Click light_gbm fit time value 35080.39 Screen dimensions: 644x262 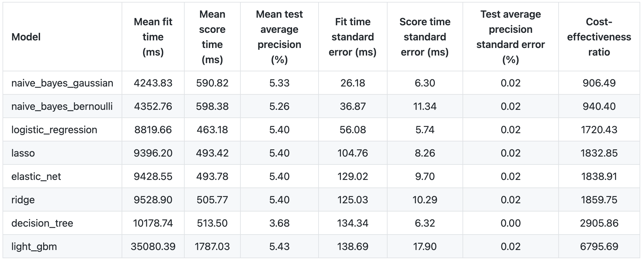pos(153,247)
